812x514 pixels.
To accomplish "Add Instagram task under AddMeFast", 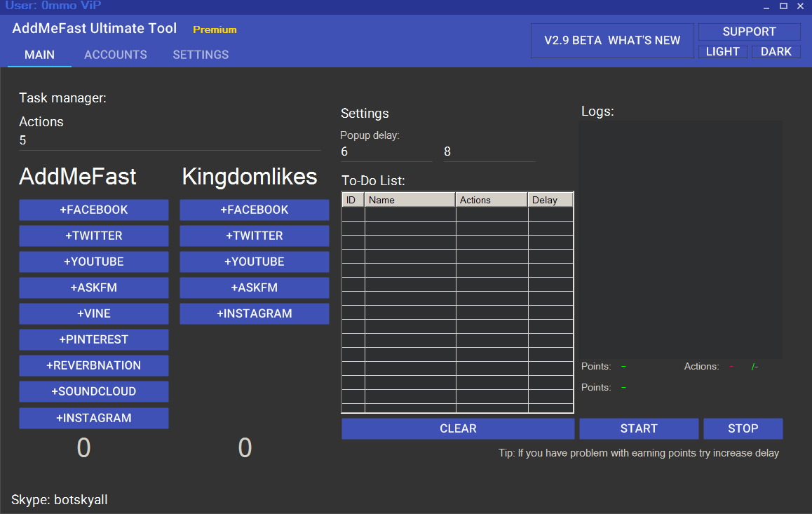I will click(94, 418).
